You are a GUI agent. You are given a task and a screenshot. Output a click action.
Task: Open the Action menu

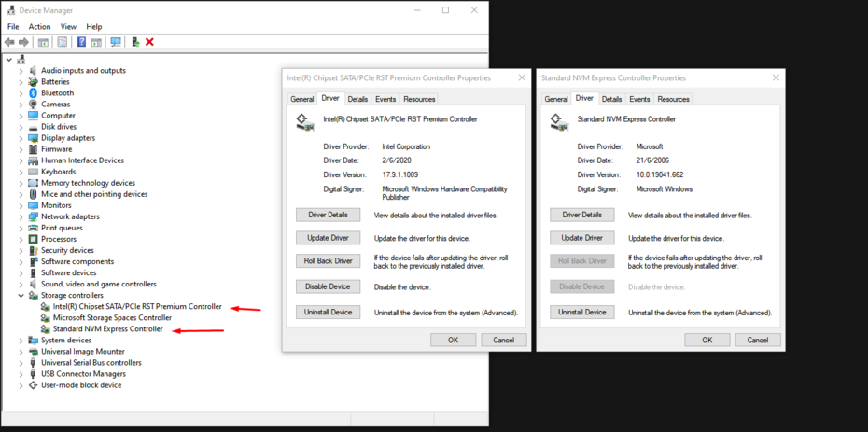pyautogui.click(x=39, y=26)
